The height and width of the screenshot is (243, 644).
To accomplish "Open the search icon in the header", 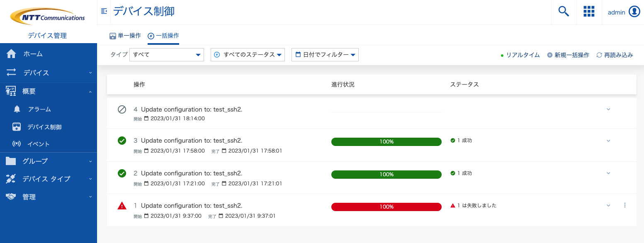I will [x=563, y=11].
